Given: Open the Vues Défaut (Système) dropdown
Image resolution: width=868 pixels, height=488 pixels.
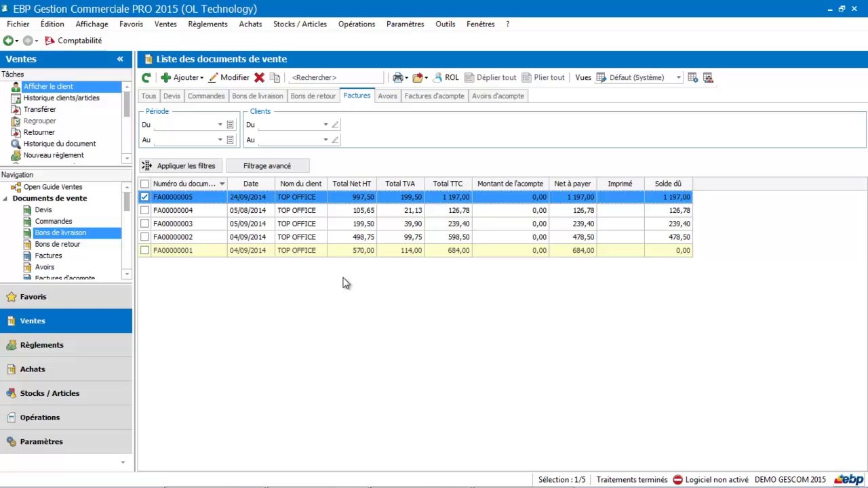Looking at the screenshot, I should (x=678, y=78).
